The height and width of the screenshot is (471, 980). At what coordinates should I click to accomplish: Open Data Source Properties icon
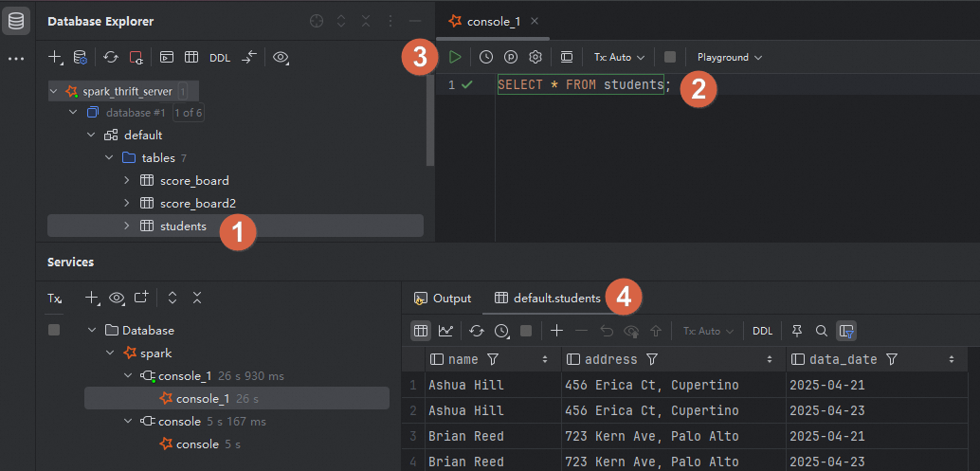(80, 58)
